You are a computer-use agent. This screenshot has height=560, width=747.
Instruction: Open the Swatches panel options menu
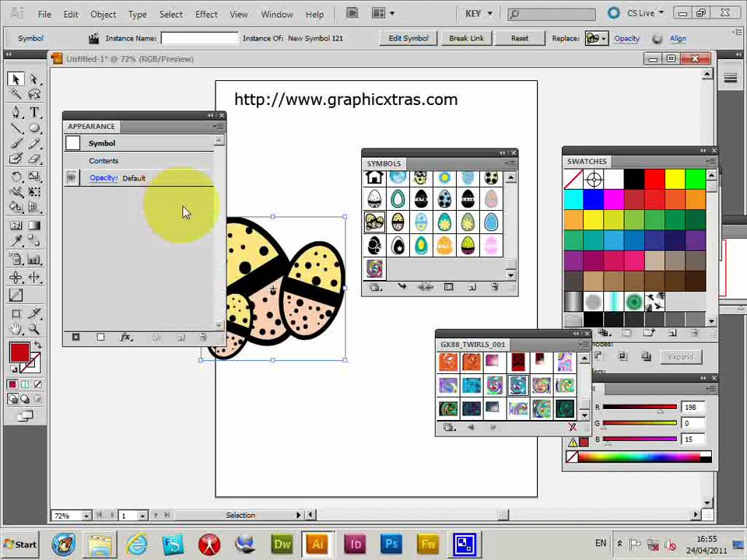(x=710, y=162)
